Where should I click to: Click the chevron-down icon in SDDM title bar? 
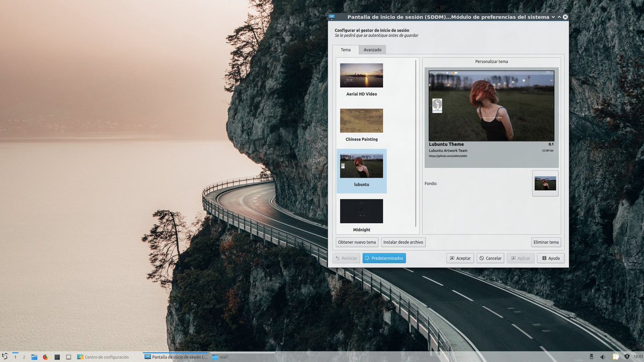click(x=553, y=17)
